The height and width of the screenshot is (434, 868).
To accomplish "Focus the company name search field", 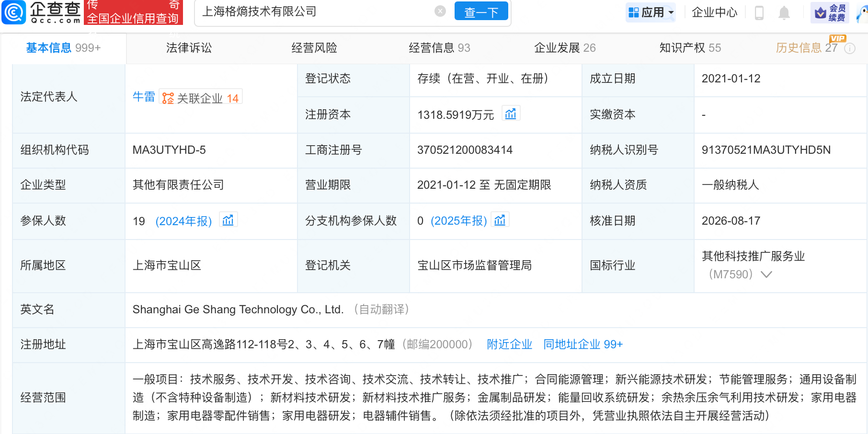I will pyautogui.click(x=316, y=11).
